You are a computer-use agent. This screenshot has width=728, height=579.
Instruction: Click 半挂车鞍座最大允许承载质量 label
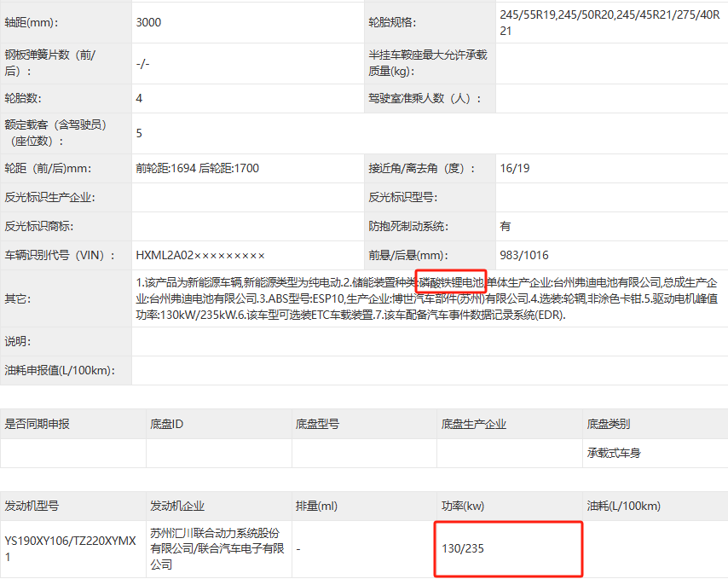click(x=428, y=63)
